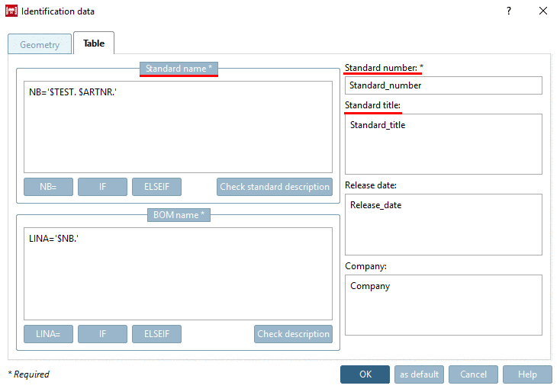Click in the Standard title text box
This screenshot has width=560, height=392.
(443, 144)
